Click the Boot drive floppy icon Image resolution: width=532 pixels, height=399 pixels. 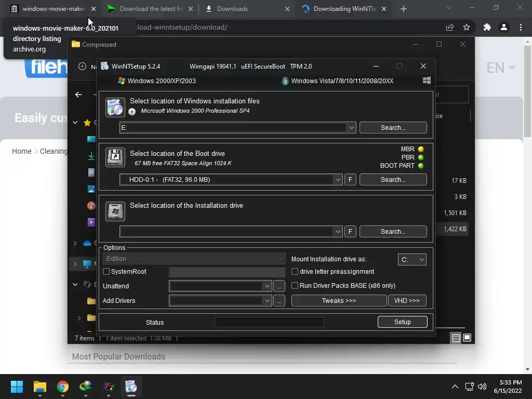click(115, 157)
